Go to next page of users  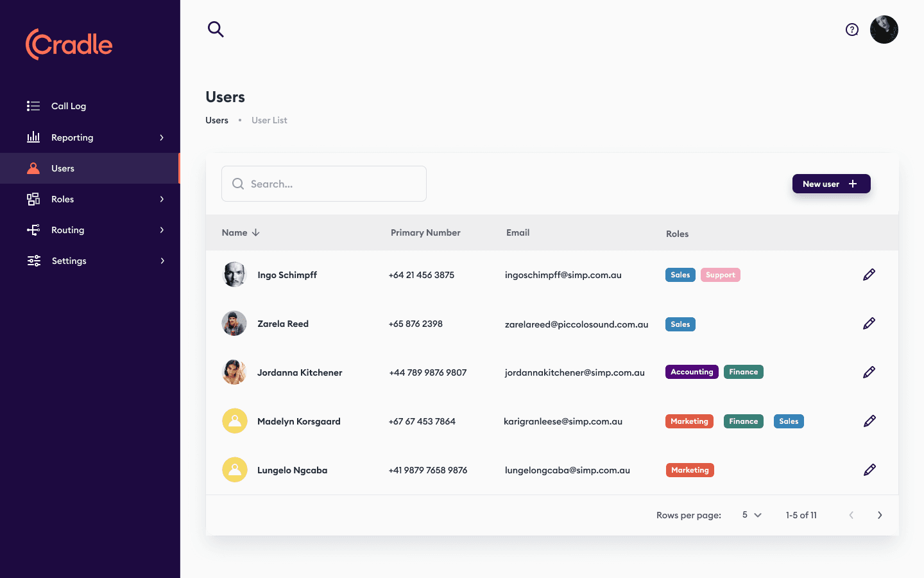tap(880, 514)
